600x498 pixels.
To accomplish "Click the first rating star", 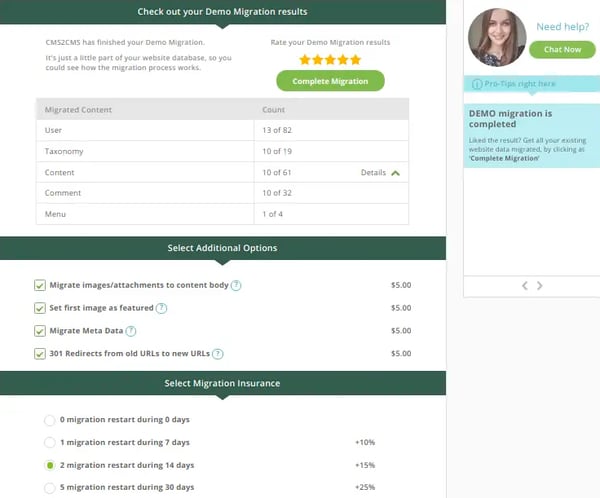I will pos(304,60).
